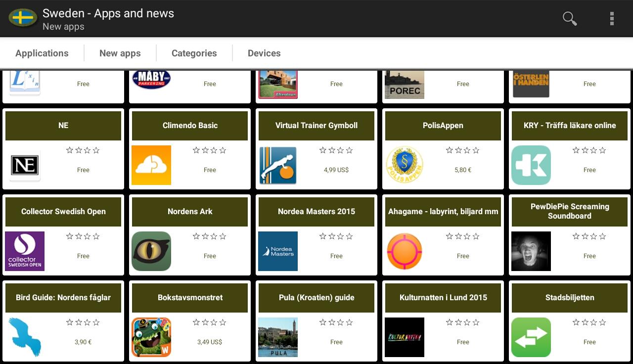This screenshot has height=364, width=633.
Task: Tap the Ahagame orange circle icon
Action: click(405, 251)
